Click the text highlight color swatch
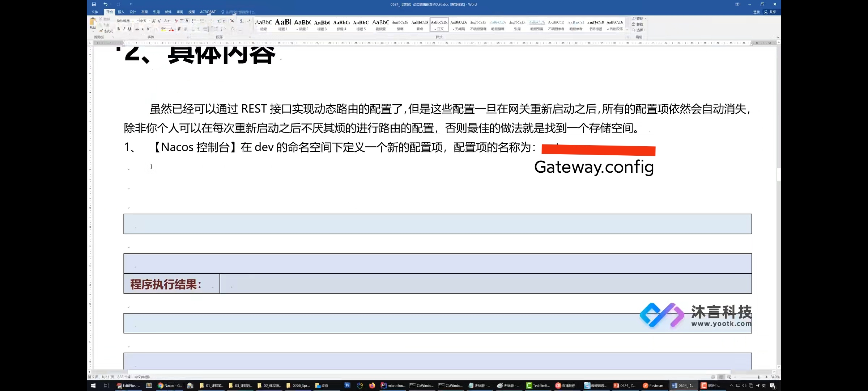The image size is (868, 391). pos(163,29)
